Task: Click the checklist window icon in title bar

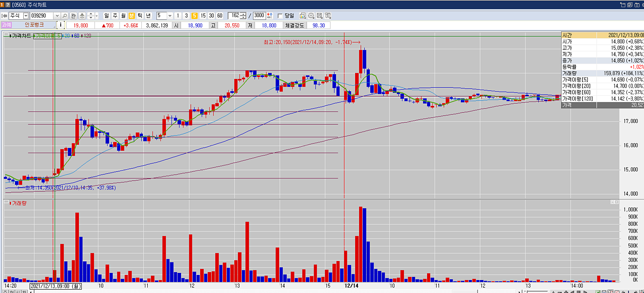Action: pos(630,5)
